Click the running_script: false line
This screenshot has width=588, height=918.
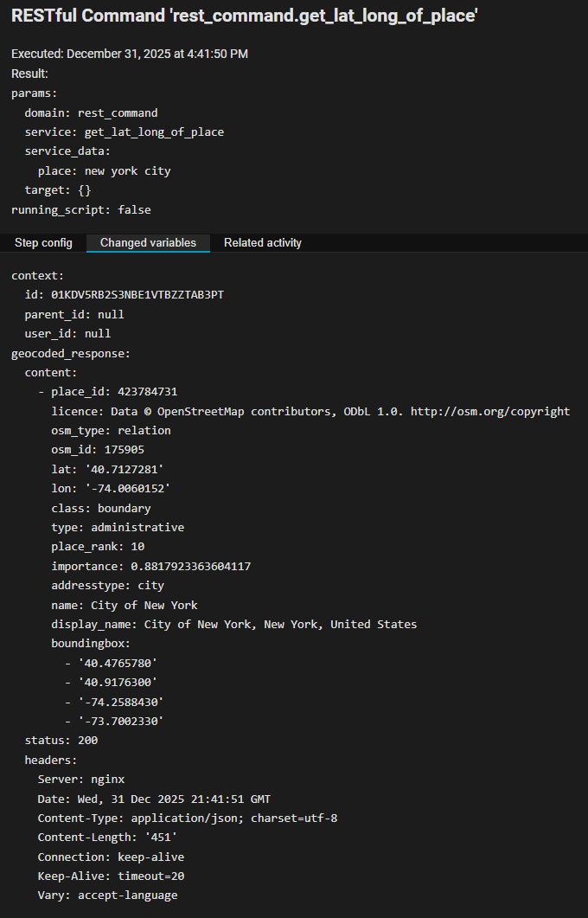point(81,209)
